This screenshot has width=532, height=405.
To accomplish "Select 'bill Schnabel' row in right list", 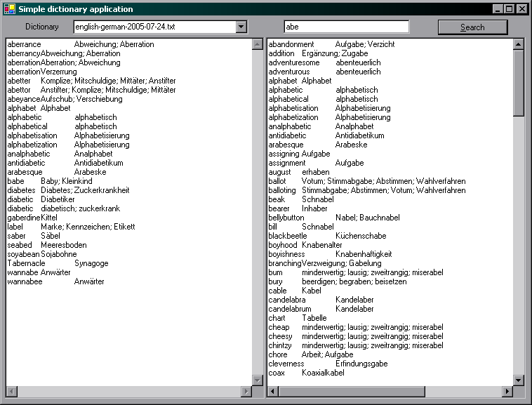I will pos(301,227).
